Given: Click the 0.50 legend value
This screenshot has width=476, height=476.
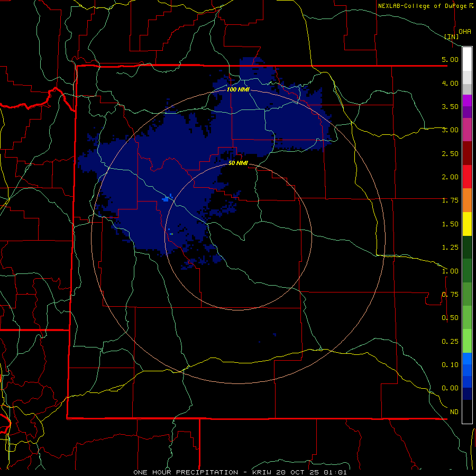Looking at the screenshot, I should coord(450,318).
